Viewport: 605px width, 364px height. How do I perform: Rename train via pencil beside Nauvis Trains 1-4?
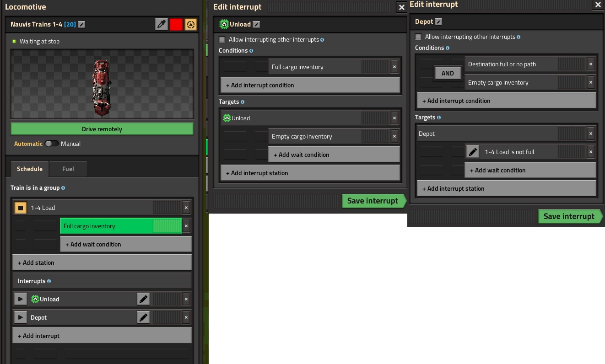(x=81, y=24)
